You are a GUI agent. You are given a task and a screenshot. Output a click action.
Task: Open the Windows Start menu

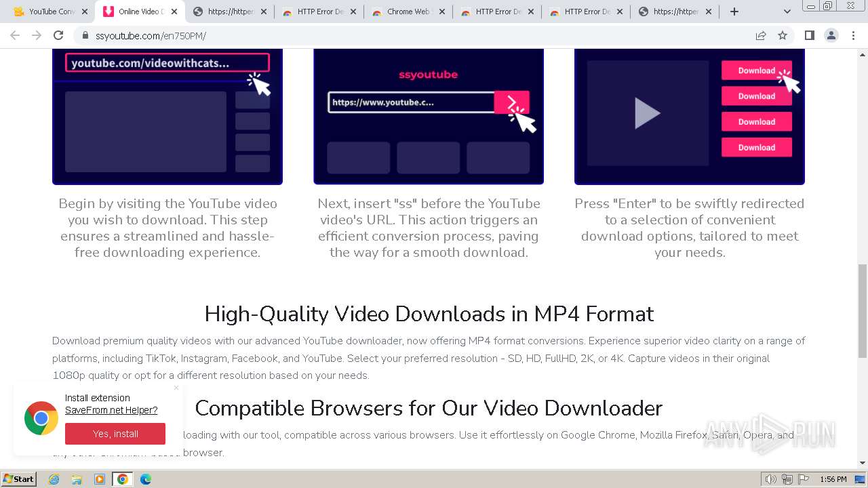pyautogui.click(x=18, y=479)
